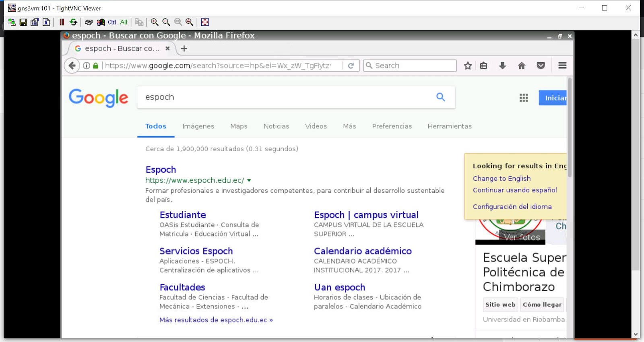Submit the search with the magnifier icon
Screen dimensions: 644x342
[441, 97]
